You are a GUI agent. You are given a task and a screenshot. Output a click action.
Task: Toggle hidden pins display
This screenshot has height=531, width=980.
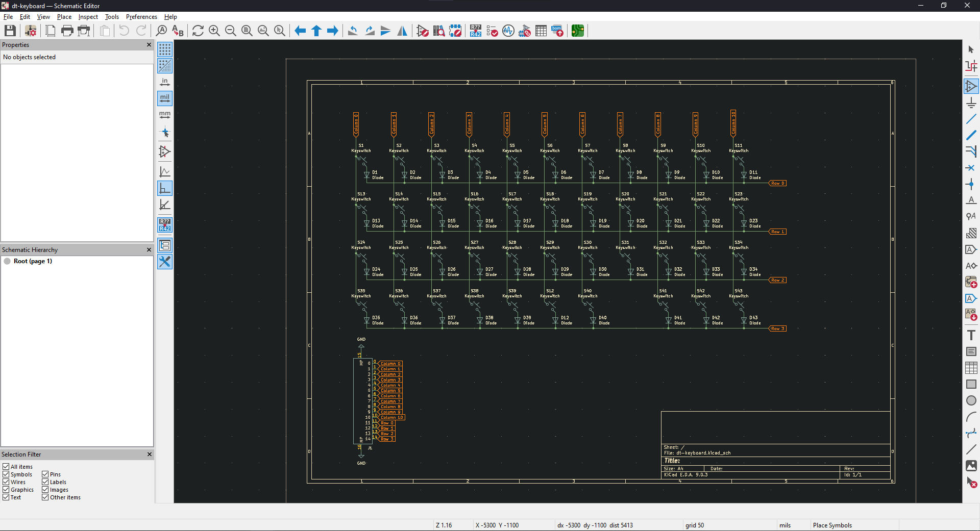165,151
